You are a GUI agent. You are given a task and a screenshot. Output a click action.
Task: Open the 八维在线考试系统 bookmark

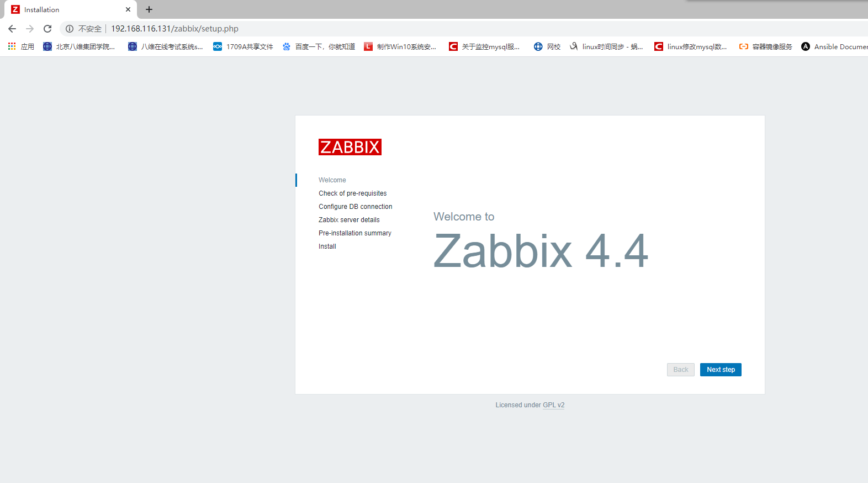point(166,46)
